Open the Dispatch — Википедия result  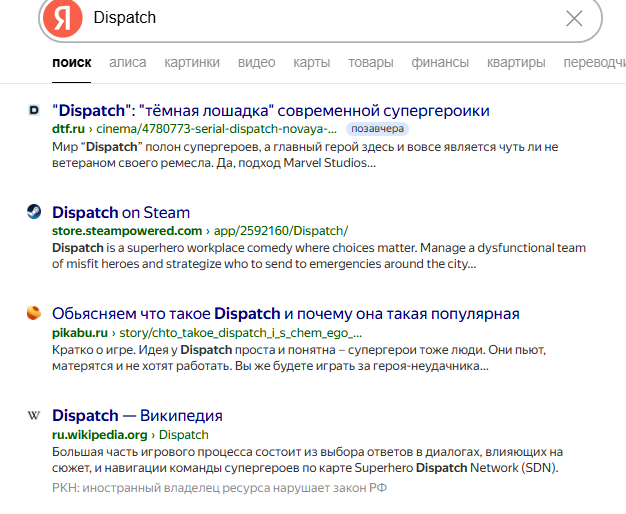pyautogui.click(x=137, y=415)
